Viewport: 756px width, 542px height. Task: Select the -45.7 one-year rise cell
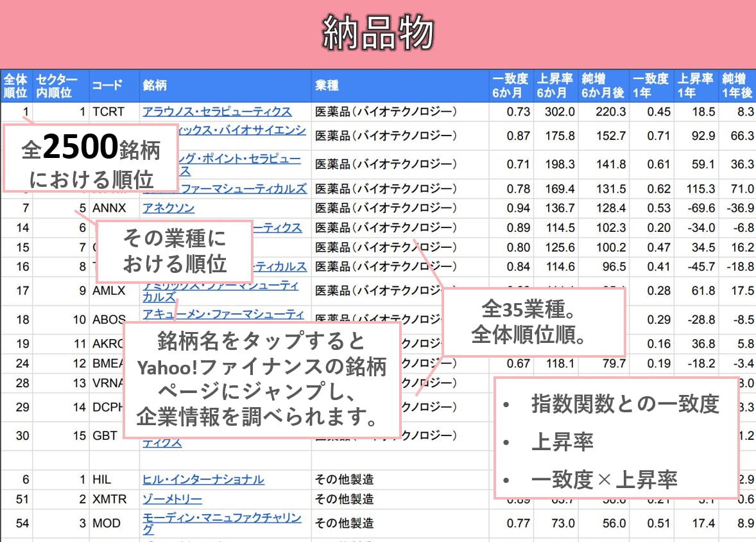(x=696, y=267)
